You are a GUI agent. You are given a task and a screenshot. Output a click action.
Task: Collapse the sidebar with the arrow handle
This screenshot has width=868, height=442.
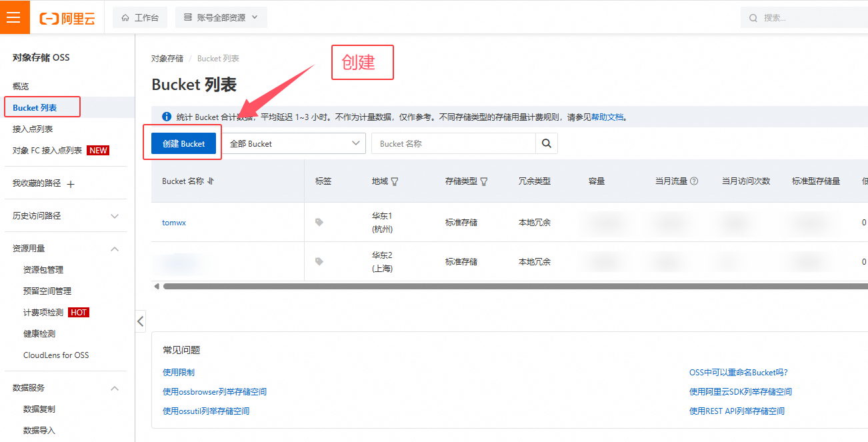coord(140,321)
